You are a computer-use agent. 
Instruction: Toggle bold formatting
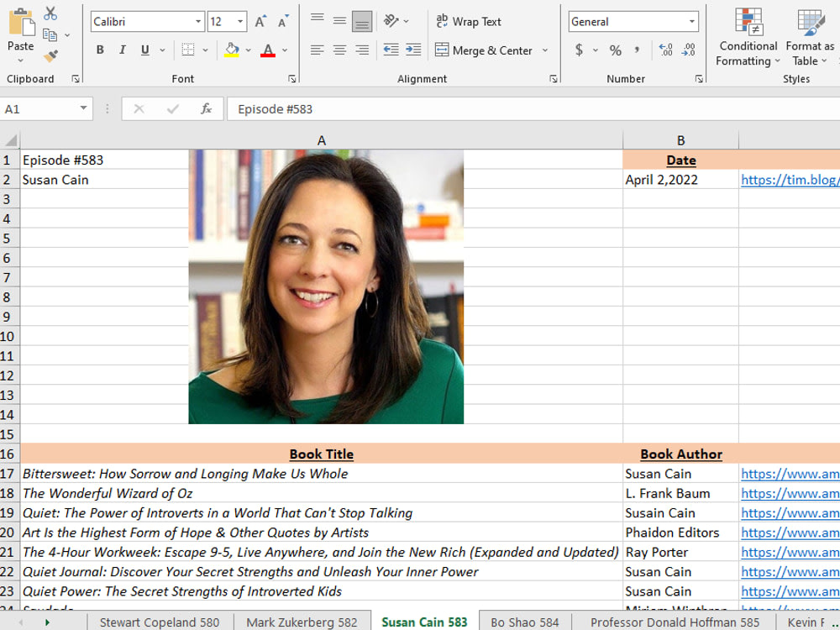coord(100,50)
